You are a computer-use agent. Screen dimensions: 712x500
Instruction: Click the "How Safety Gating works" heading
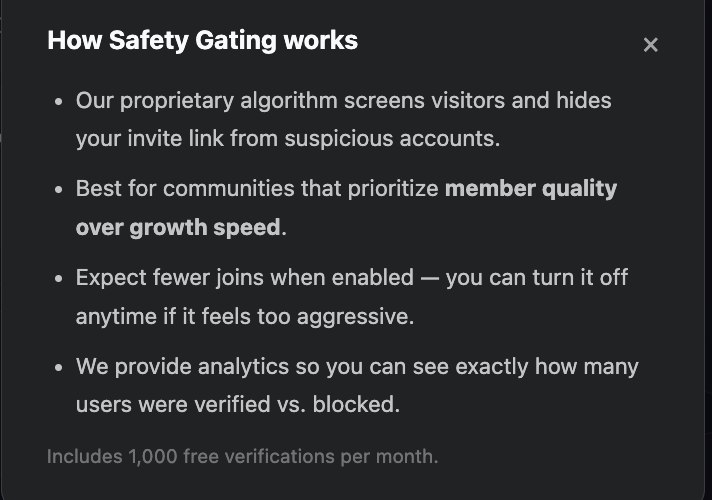(x=202, y=41)
